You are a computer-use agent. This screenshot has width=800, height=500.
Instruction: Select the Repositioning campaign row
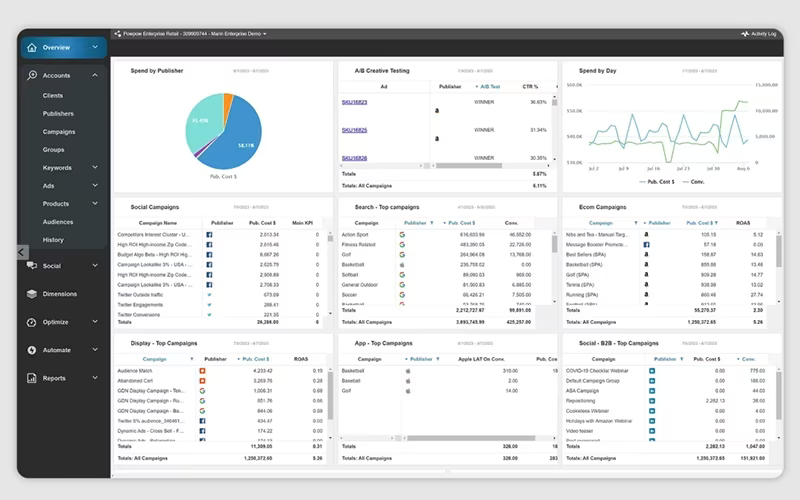669,401
